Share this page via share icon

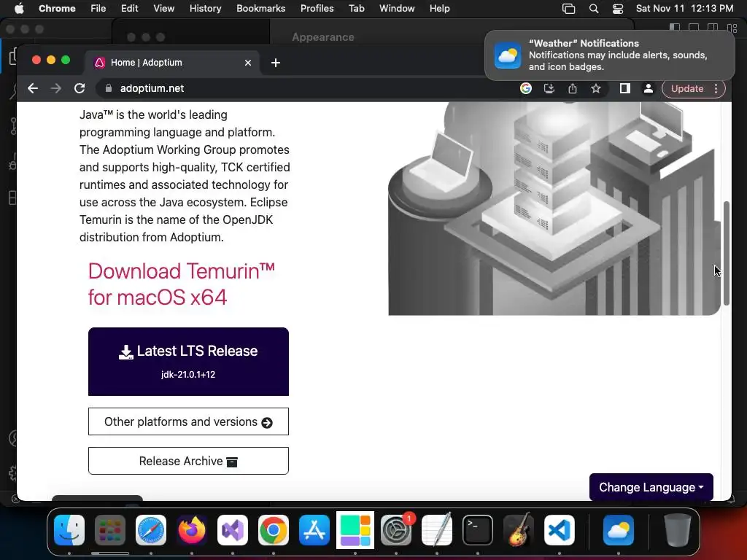(573, 88)
